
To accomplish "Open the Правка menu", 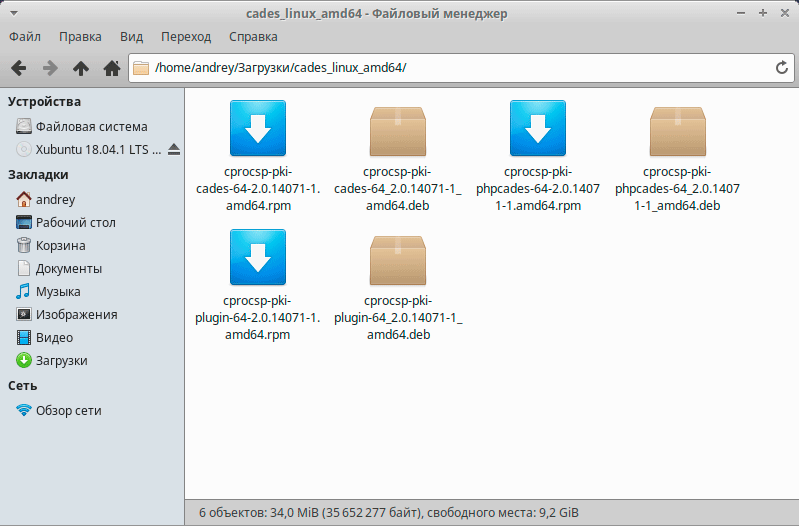I will [x=80, y=37].
